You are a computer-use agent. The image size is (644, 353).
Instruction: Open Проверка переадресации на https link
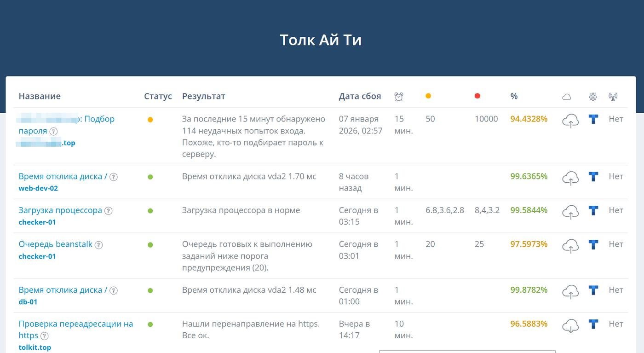[75, 324]
